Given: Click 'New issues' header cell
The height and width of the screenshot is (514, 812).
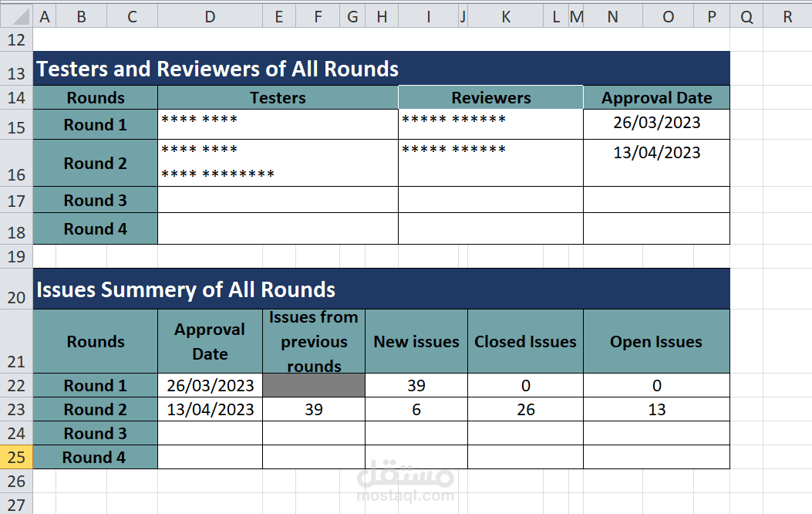Looking at the screenshot, I should [416, 341].
